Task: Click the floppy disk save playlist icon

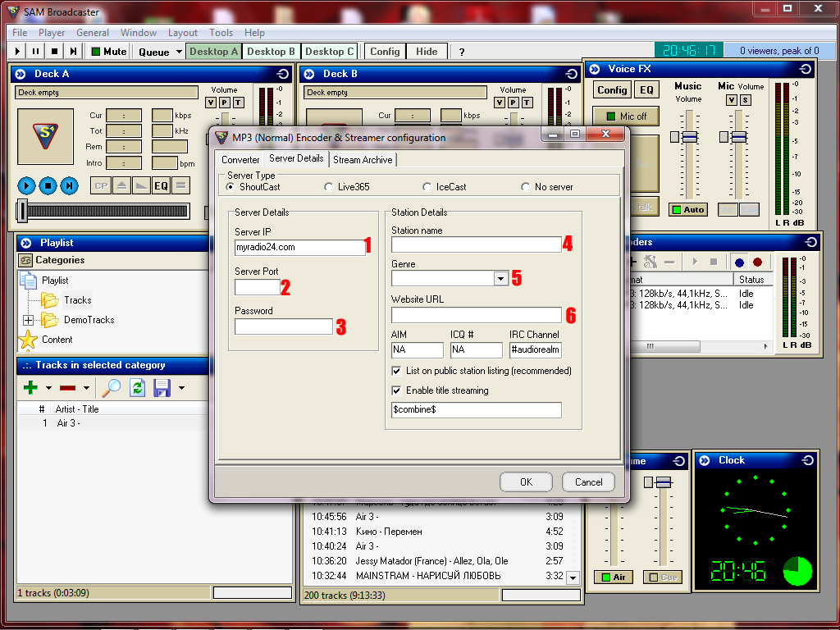Action: click(x=162, y=387)
